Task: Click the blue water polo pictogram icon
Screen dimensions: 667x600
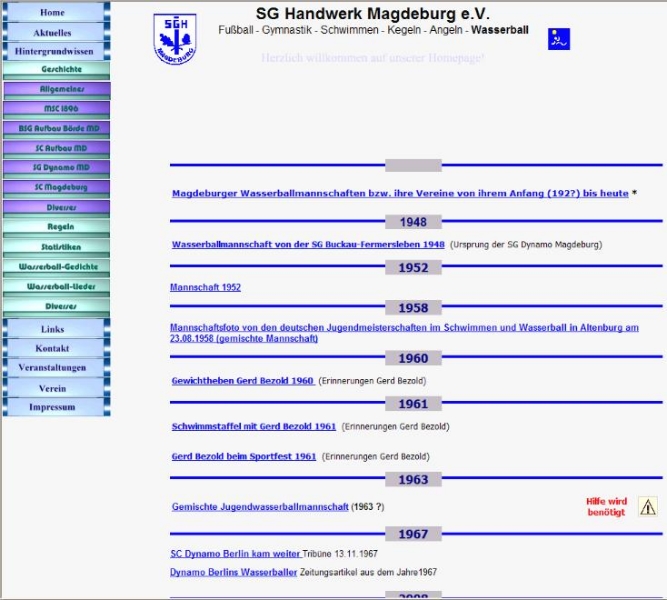Action: click(x=559, y=39)
